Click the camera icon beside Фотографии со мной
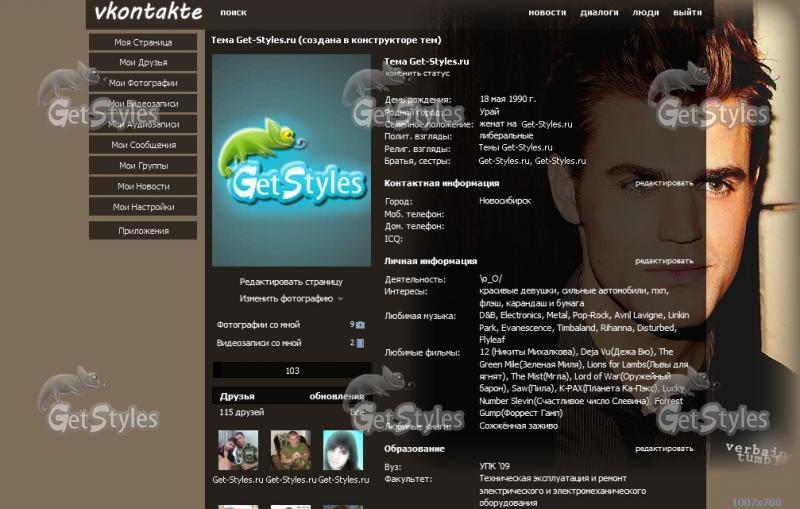Screen dimensions: 800x509 (x=360, y=325)
